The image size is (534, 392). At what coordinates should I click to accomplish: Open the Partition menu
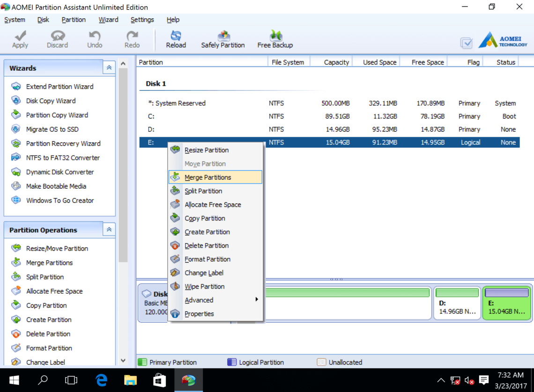click(74, 20)
